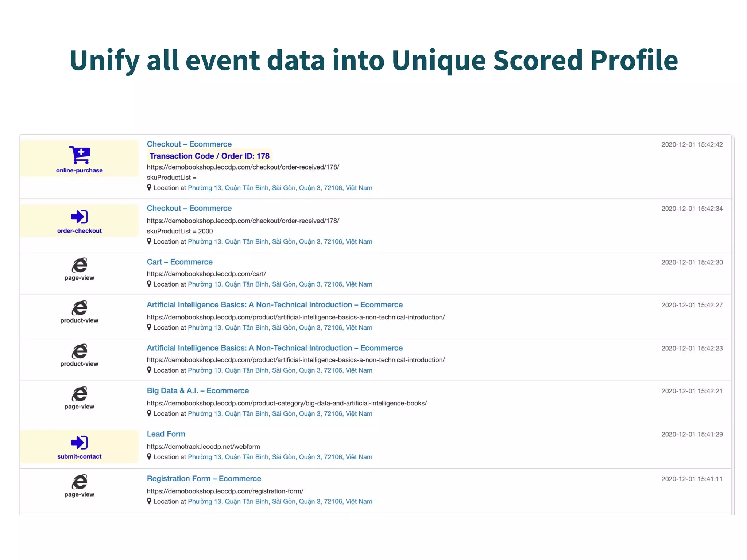Click location address link in Cart row
The height and width of the screenshot is (560, 747).
click(x=280, y=284)
